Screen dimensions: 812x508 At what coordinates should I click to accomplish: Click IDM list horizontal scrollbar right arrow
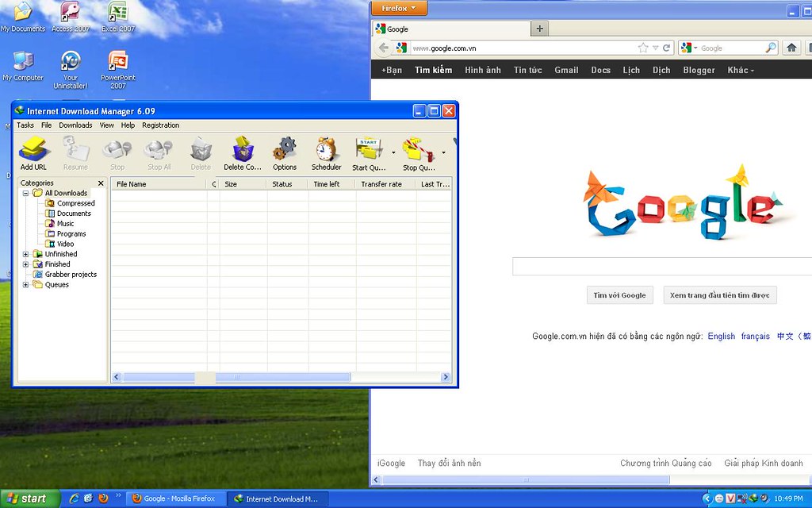coord(446,377)
